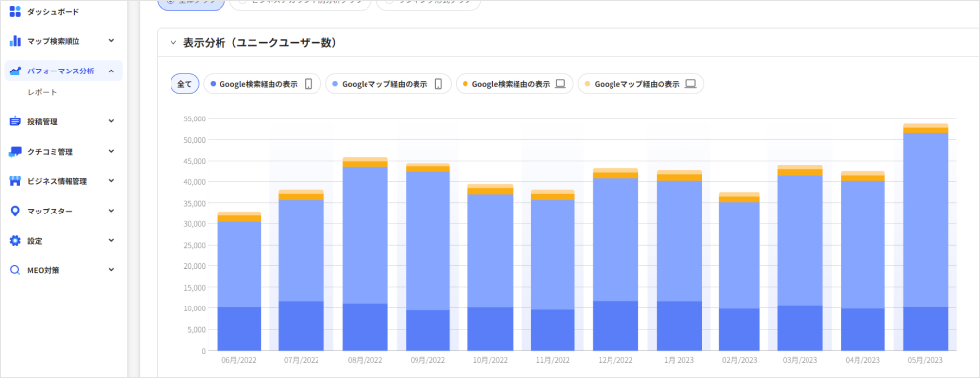Click the light blue segment of 08月/2022 bar
The width and height of the screenshot is (980, 378).
(x=365, y=236)
